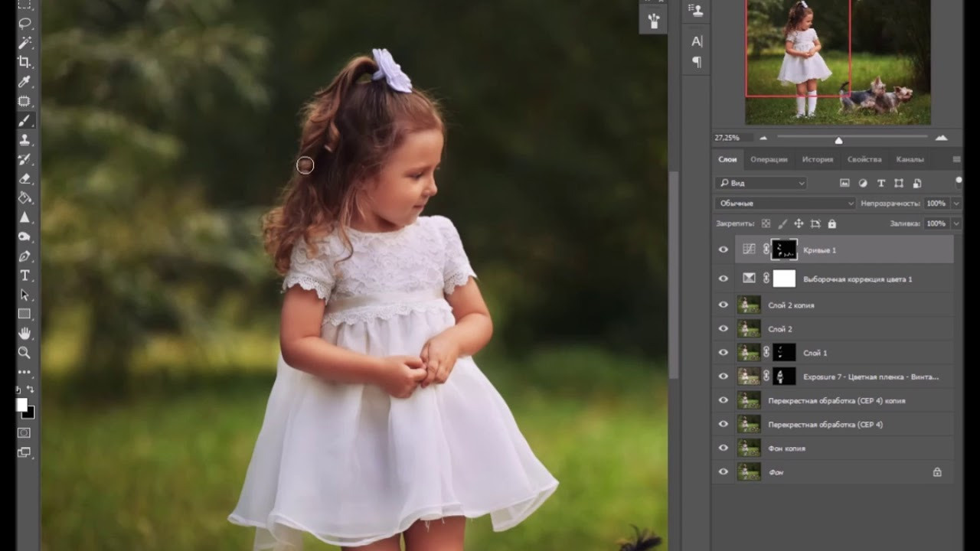Activate the Eraser tool
The height and width of the screenshot is (551, 980).
(24, 178)
